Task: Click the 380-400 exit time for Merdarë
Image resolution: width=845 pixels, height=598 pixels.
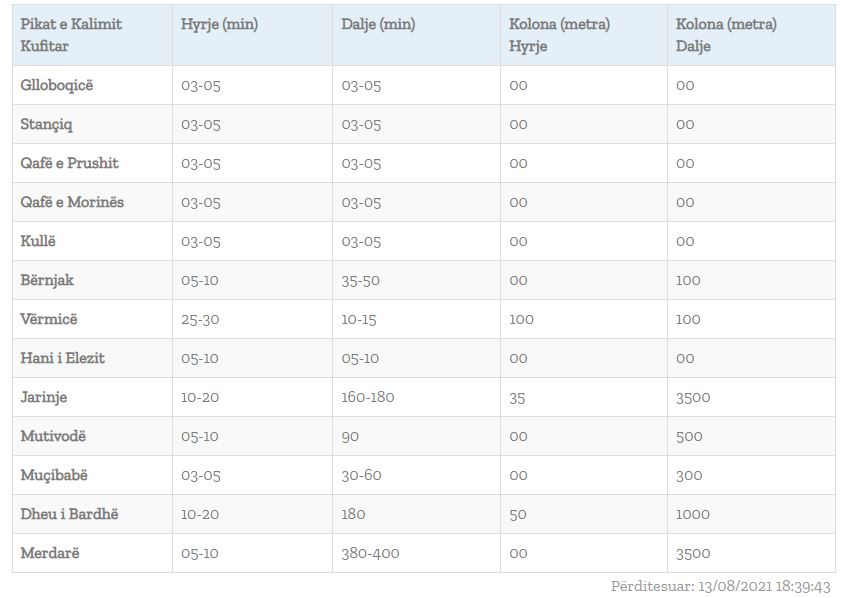Action: pos(372,553)
